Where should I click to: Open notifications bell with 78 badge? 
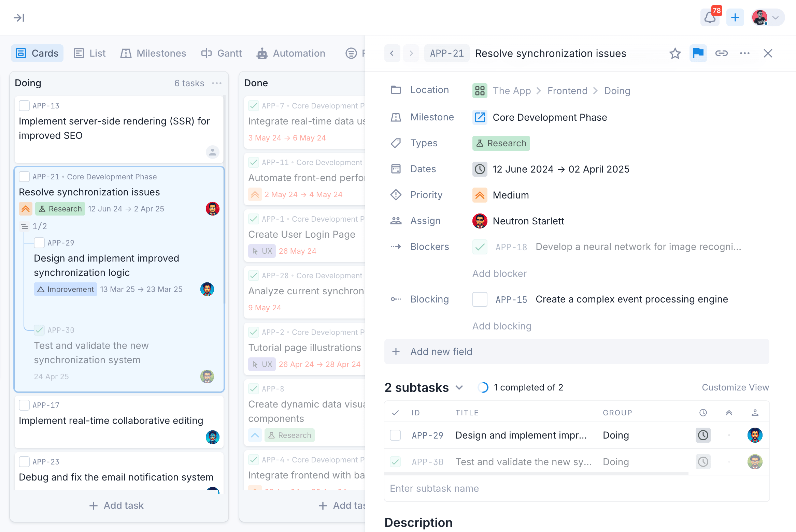[710, 18]
